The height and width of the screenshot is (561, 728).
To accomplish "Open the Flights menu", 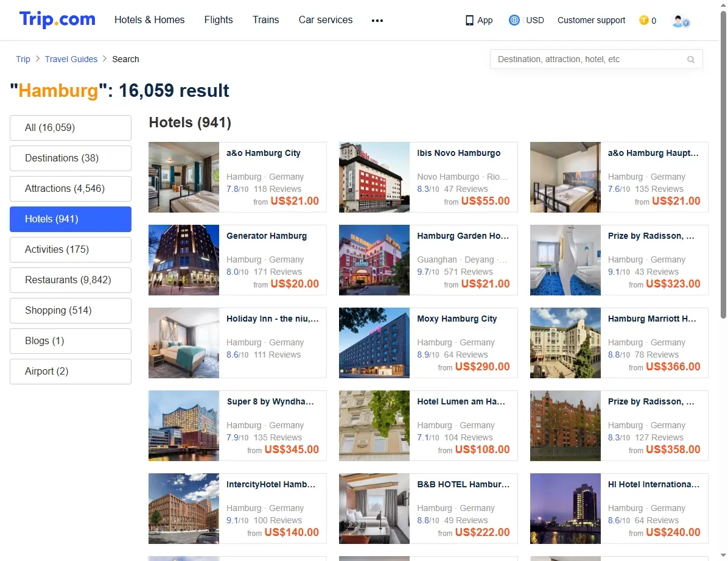I will coord(219,20).
